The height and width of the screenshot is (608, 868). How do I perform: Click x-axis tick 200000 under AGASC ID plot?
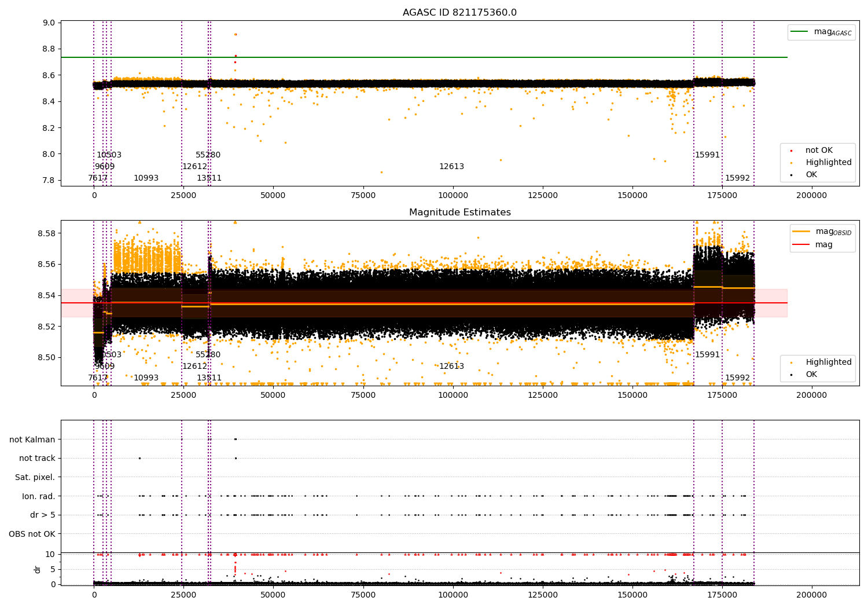[811, 196]
